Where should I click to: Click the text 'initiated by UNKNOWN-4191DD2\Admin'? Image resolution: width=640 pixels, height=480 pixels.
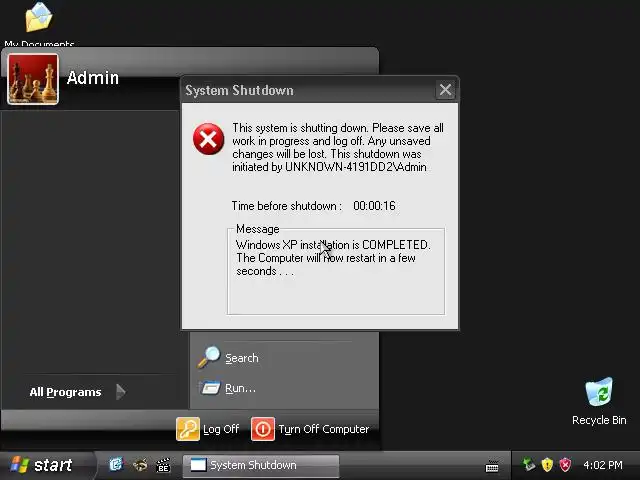coord(329,167)
